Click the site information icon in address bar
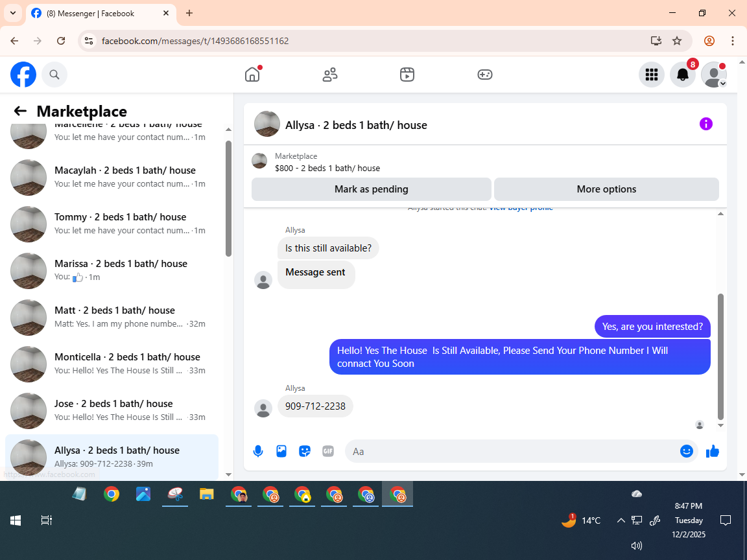 point(89,41)
